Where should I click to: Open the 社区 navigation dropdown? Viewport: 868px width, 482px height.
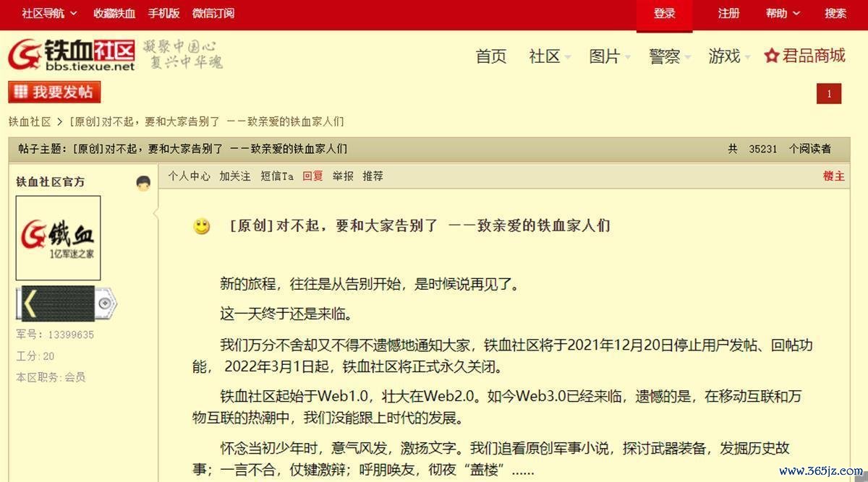[x=550, y=56]
